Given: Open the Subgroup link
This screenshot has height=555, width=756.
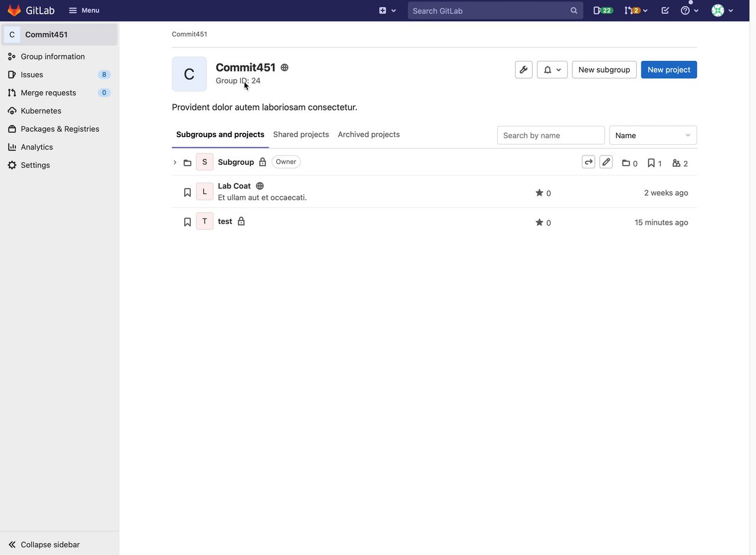Looking at the screenshot, I should (236, 162).
